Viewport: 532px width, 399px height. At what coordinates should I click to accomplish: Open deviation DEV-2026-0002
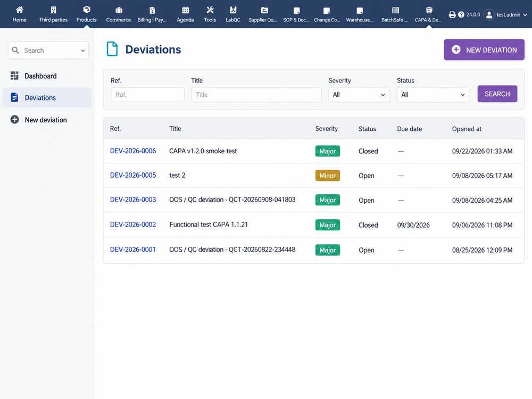[132, 225]
